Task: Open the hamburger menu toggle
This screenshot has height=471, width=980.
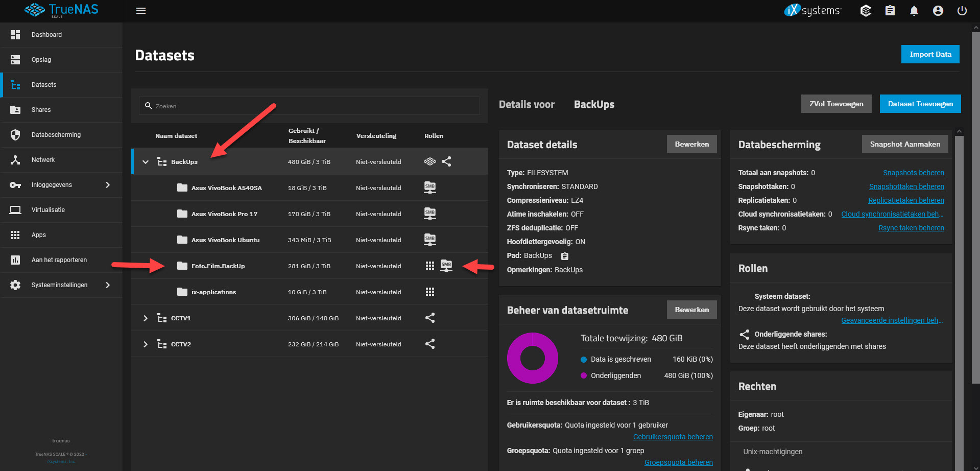Action: (141, 11)
